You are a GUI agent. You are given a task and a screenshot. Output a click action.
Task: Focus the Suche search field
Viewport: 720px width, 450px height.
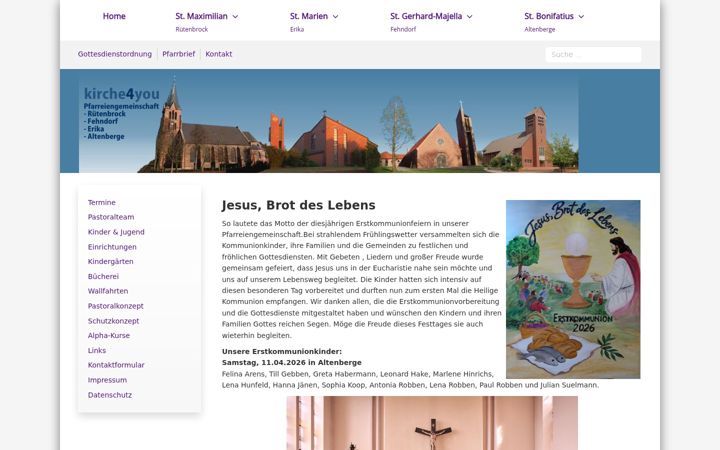[x=593, y=54]
